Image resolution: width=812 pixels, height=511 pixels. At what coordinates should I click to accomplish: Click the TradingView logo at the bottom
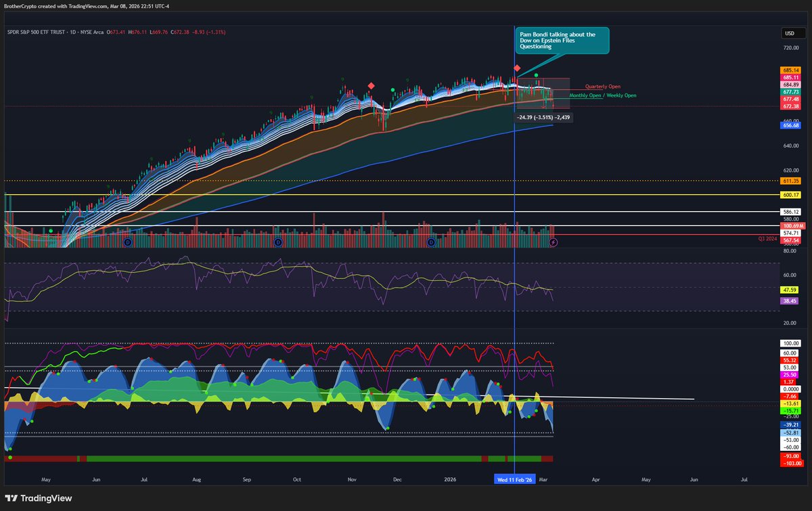[39, 498]
